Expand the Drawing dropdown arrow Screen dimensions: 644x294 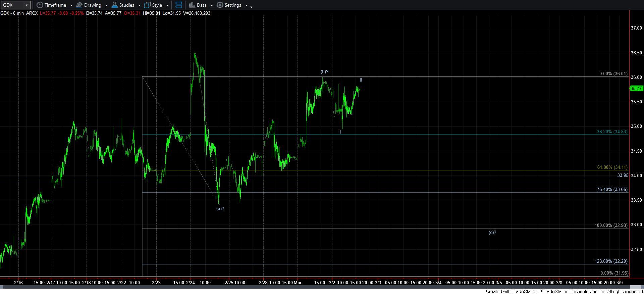click(106, 5)
